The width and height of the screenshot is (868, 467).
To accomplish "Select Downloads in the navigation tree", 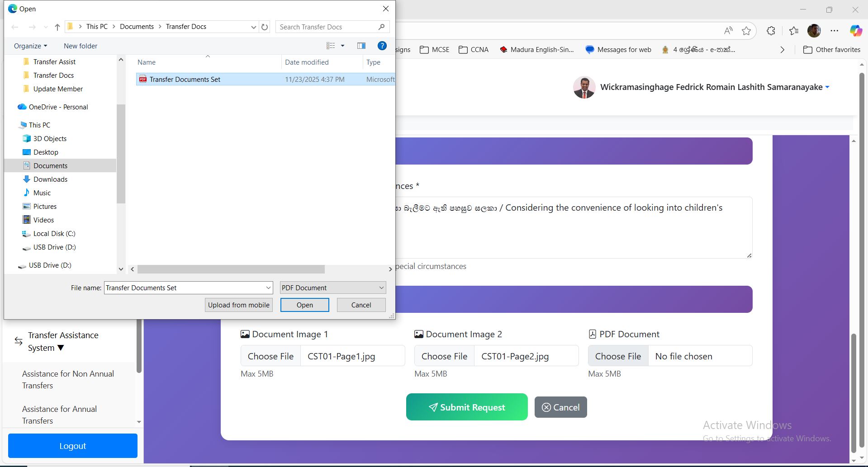I will click(x=50, y=179).
